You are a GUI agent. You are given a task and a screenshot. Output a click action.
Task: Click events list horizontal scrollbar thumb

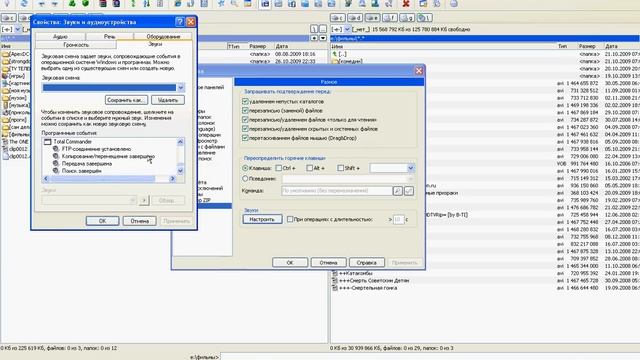coord(102,179)
